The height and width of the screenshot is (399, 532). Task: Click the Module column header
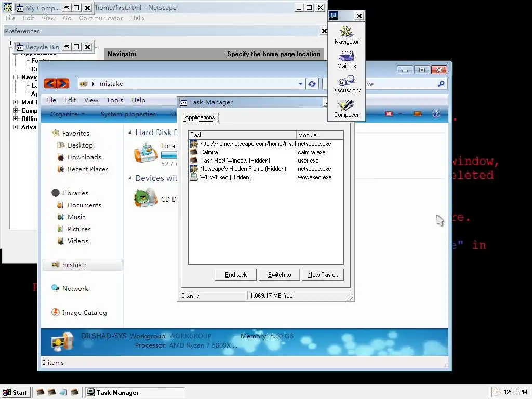coord(320,135)
